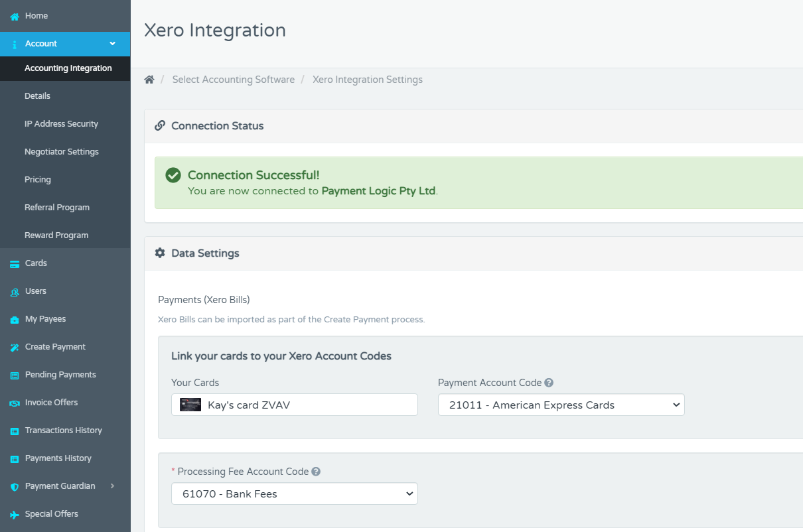Click the green success checkmark icon
Image resolution: width=803 pixels, height=532 pixels.
(x=173, y=175)
